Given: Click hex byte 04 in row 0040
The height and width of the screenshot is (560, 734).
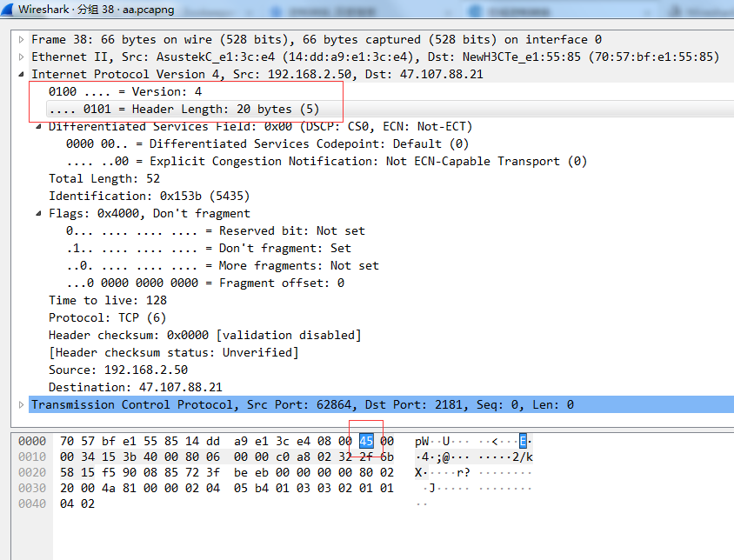Looking at the screenshot, I should click(67, 503).
